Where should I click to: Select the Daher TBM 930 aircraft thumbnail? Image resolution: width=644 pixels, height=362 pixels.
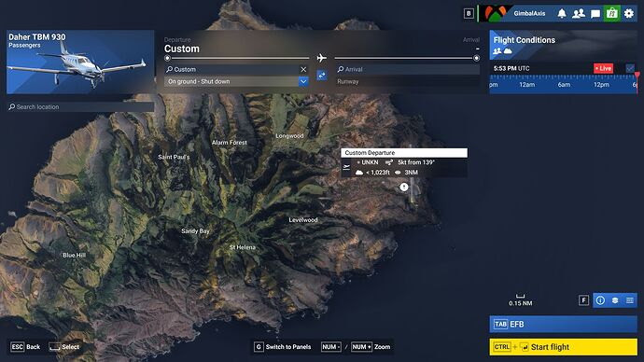(x=80, y=62)
